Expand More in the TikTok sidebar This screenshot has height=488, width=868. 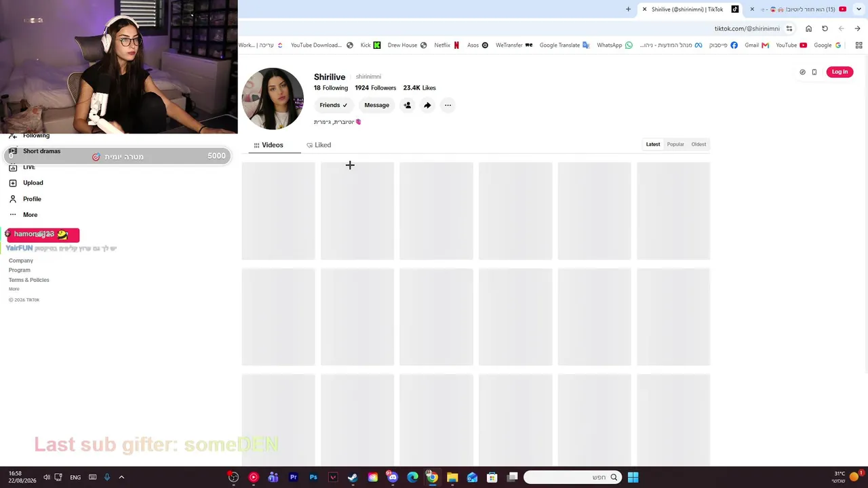24,215
